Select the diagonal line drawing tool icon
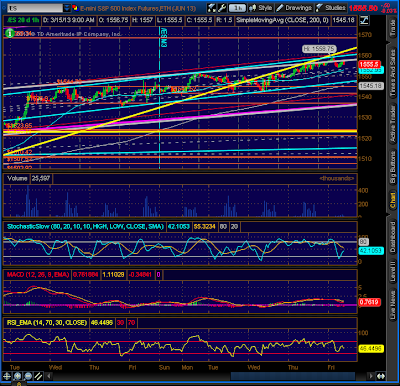The image size is (400, 386). (x=39, y=376)
